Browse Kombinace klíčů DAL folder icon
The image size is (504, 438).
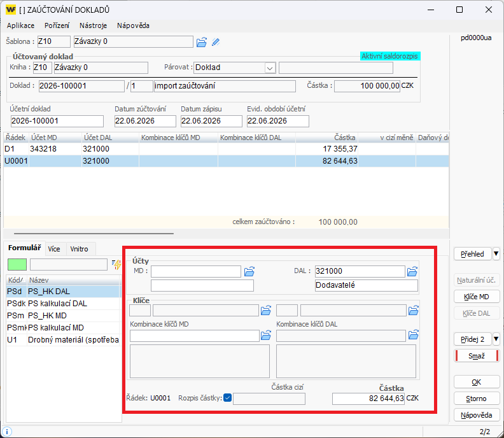(x=414, y=336)
